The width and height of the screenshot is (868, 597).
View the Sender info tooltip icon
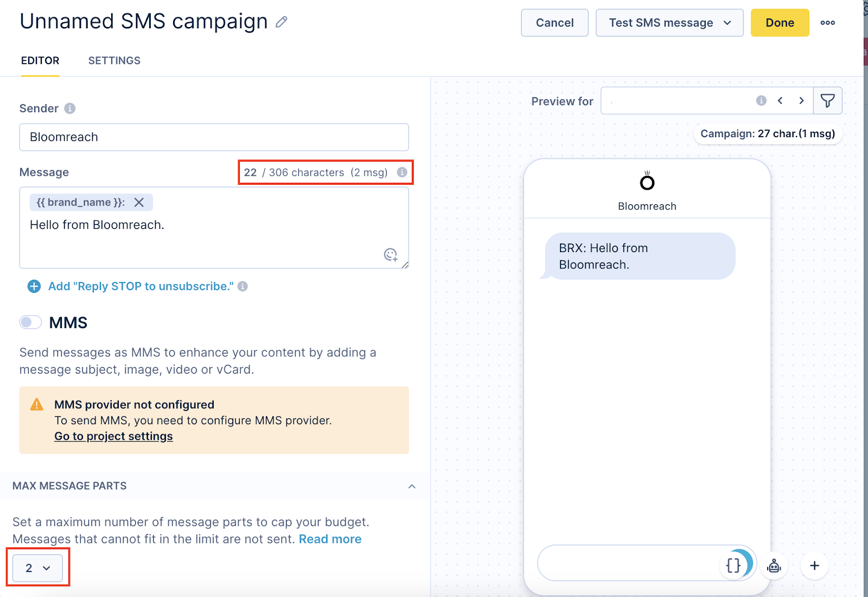[x=69, y=108]
